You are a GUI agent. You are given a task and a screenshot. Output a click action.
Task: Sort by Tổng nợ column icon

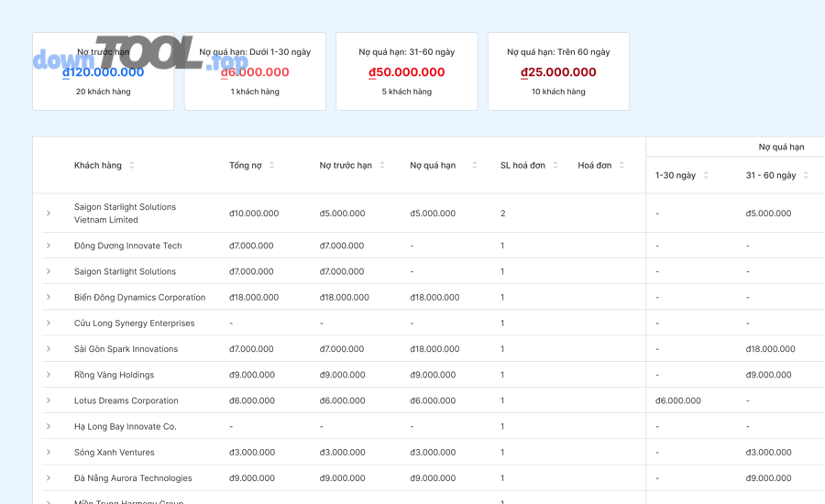(271, 165)
